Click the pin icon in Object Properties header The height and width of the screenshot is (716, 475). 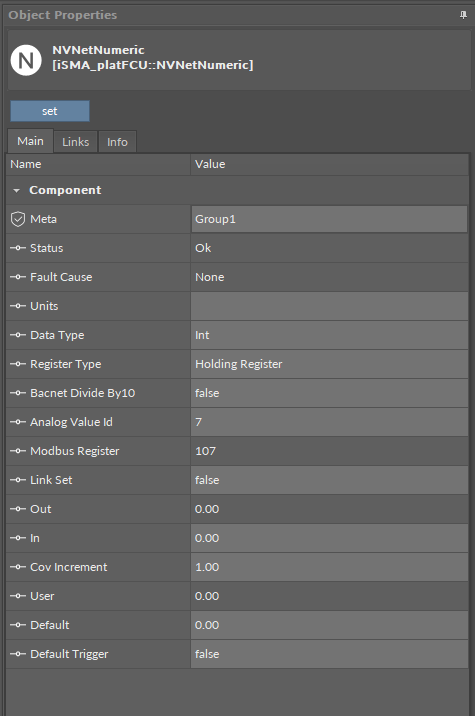[463, 15]
